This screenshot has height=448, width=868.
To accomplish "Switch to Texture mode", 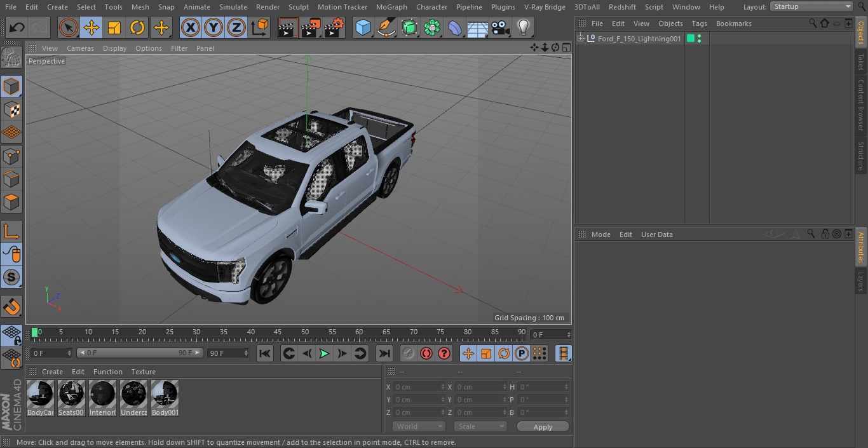I will tap(11, 109).
